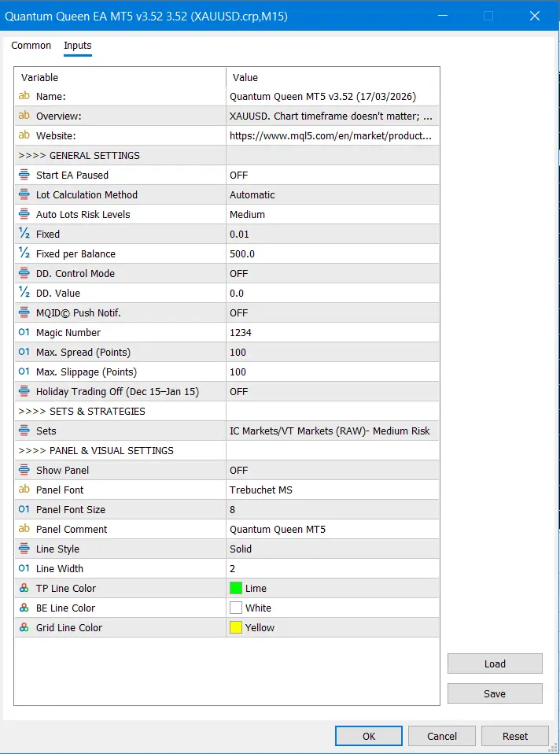Image resolution: width=560 pixels, height=754 pixels.
Task: Edit the DD. Value field 0.0
Action: point(333,294)
